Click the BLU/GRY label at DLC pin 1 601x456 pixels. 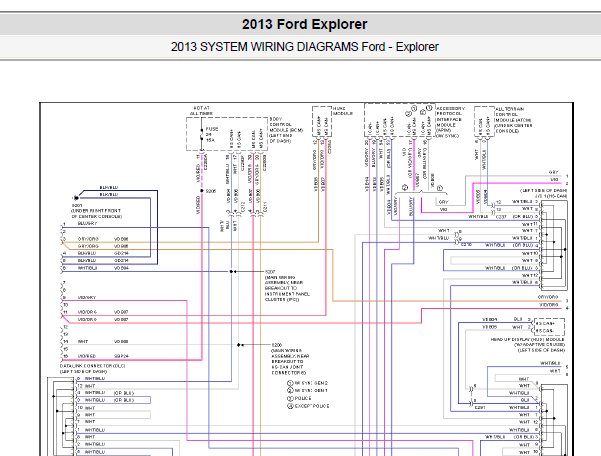pos(87,223)
